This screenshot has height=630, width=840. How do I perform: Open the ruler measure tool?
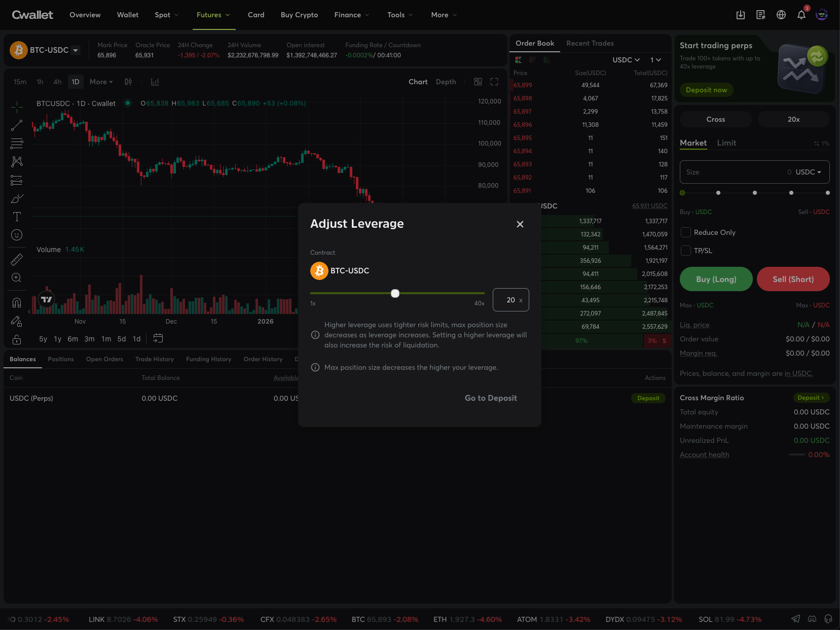click(x=17, y=260)
